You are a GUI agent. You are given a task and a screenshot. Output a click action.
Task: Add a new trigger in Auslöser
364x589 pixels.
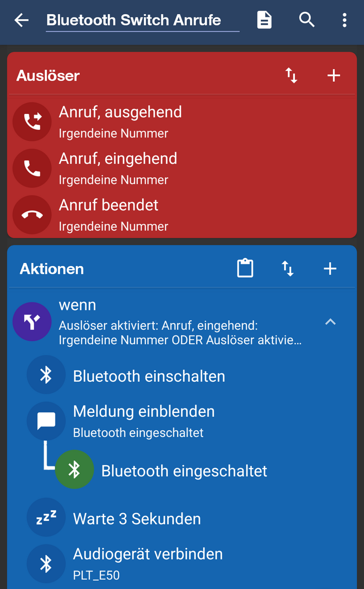coord(333,76)
